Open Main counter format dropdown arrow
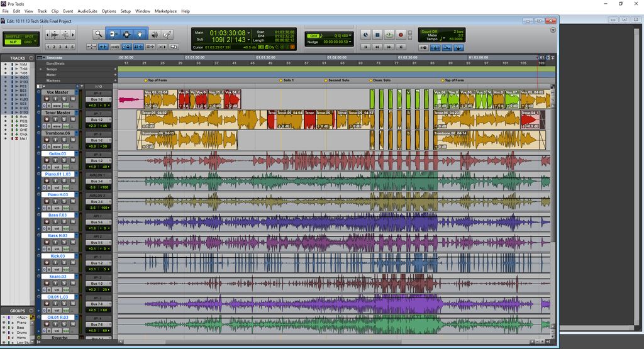This screenshot has width=644, height=349. click(249, 33)
